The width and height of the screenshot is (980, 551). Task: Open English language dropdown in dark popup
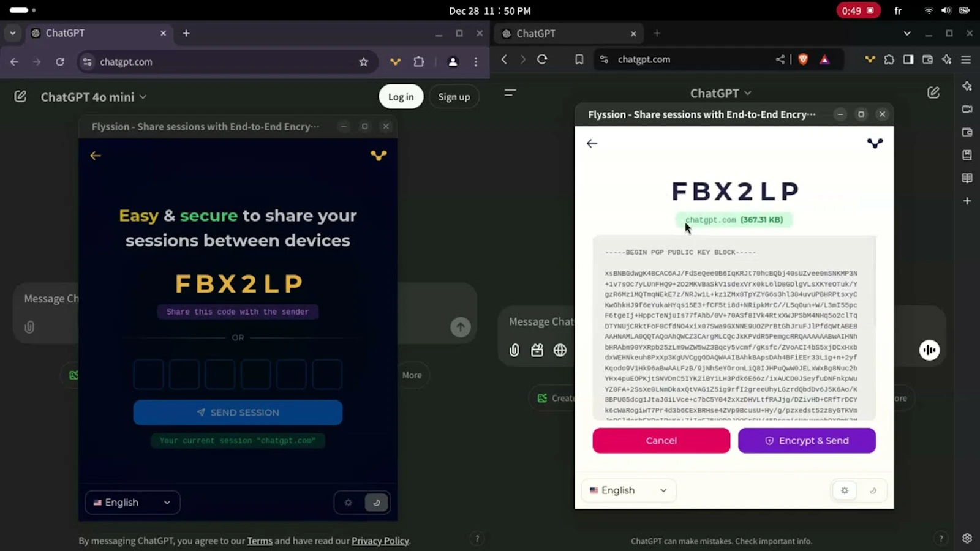[x=132, y=503]
